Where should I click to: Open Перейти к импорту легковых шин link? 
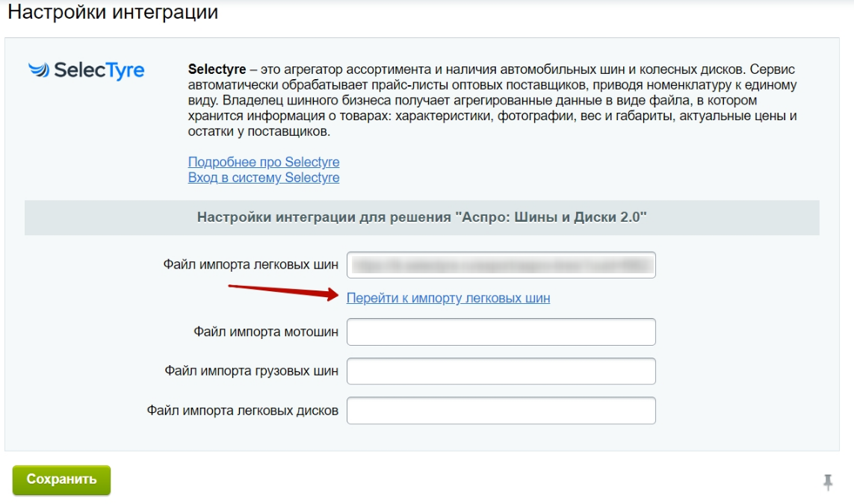[448, 298]
